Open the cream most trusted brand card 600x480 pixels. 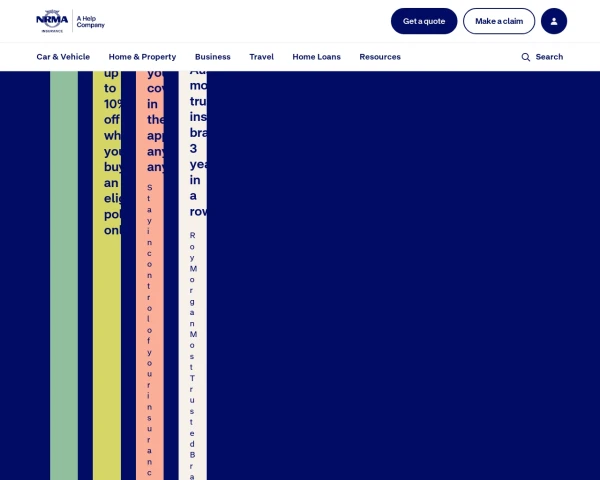[192, 275]
